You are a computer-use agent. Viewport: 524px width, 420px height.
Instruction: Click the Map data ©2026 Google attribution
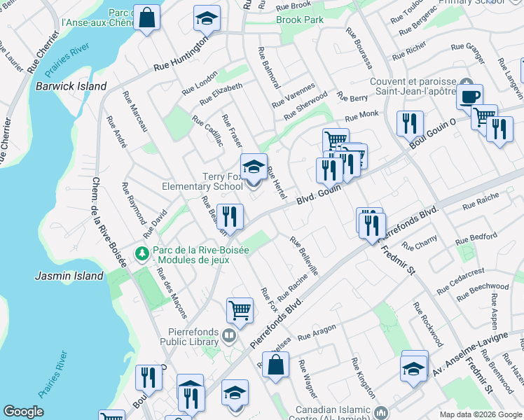(x=481, y=415)
